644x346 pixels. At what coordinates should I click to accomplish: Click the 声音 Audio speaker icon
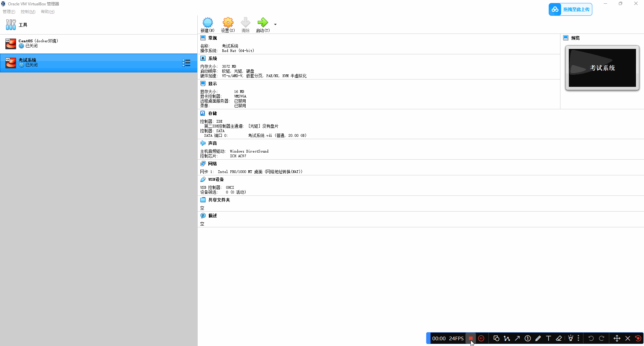click(203, 143)
